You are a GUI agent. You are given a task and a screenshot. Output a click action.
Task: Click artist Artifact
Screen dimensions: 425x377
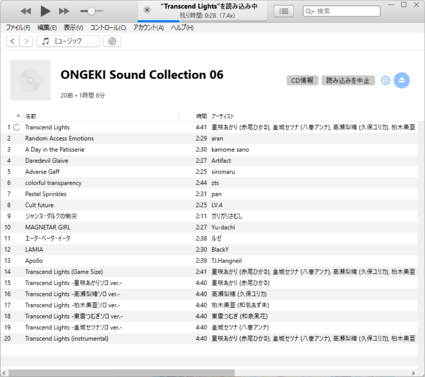click(221, 161)
